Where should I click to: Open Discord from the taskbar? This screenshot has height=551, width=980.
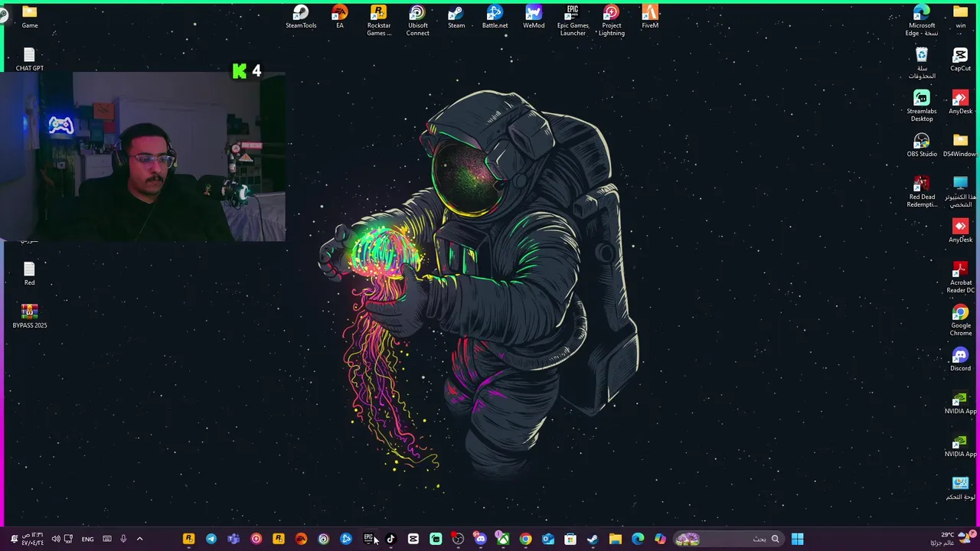[x=480, y=539]
